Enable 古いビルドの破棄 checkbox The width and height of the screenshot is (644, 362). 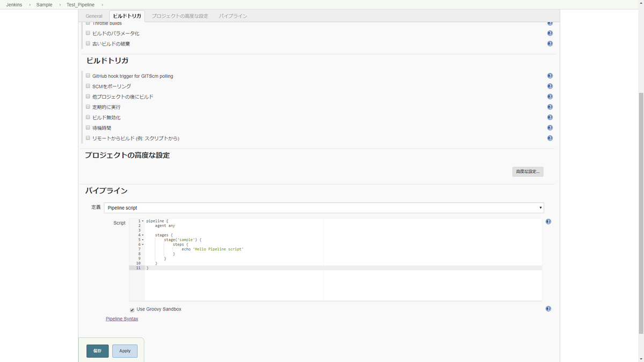[88, 43]
